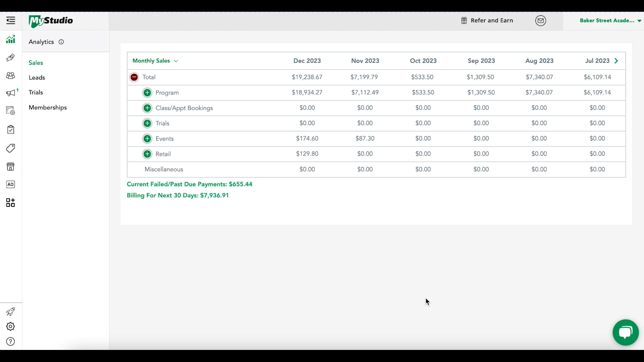
Task: Expand the Events row
Action: [147, 139]
